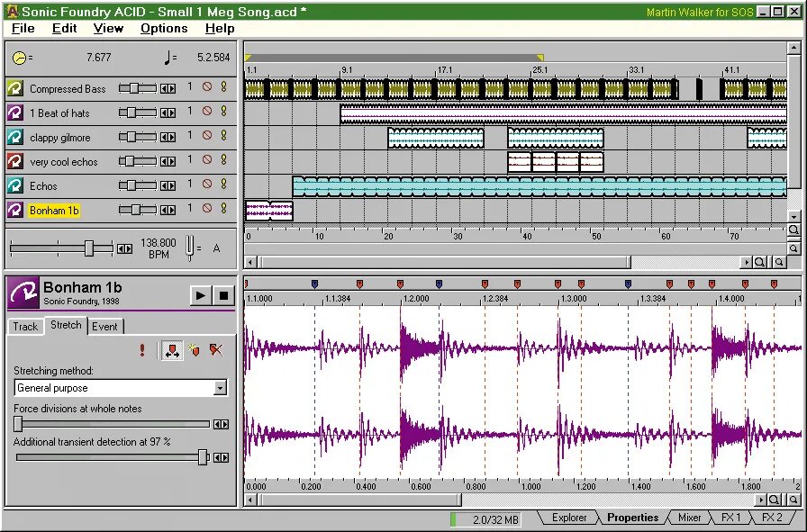Click the note beat position icon

(x=168, y=57)
